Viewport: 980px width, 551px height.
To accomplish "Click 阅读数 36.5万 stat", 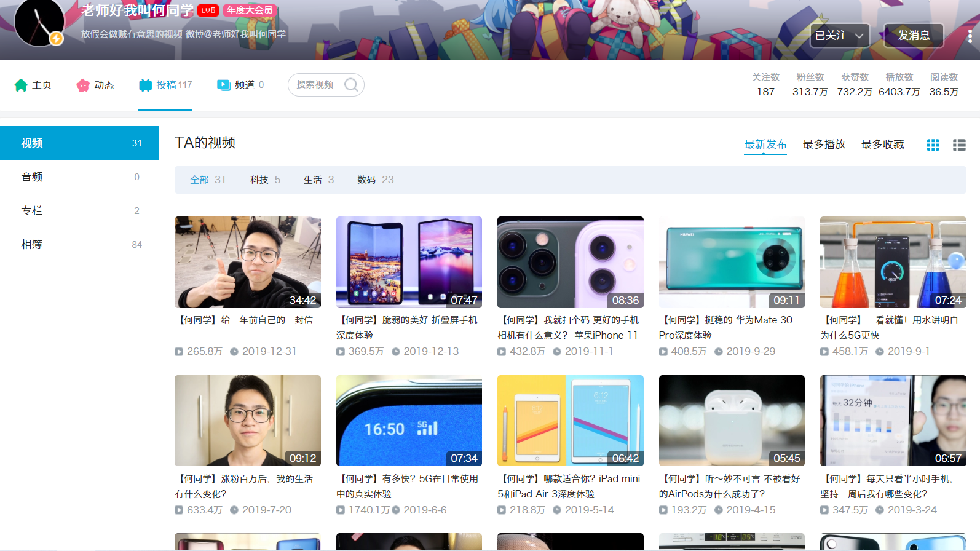I will (x=944, y=85).
